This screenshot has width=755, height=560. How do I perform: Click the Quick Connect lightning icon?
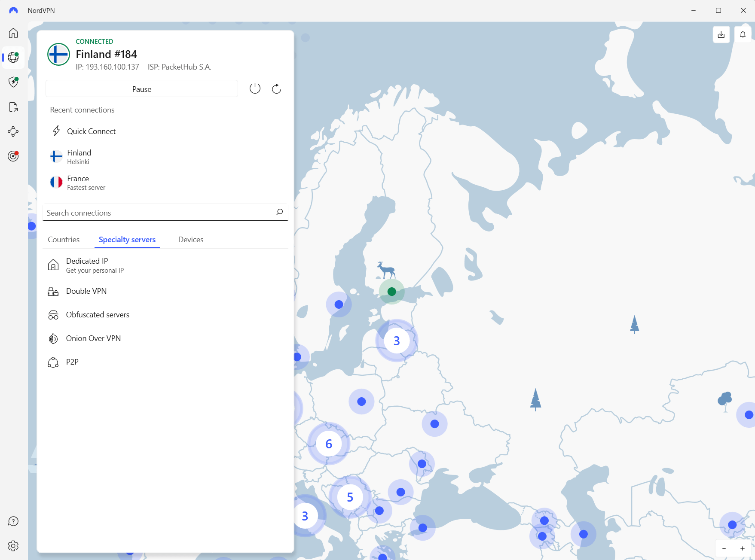click(x=56, y=131)
